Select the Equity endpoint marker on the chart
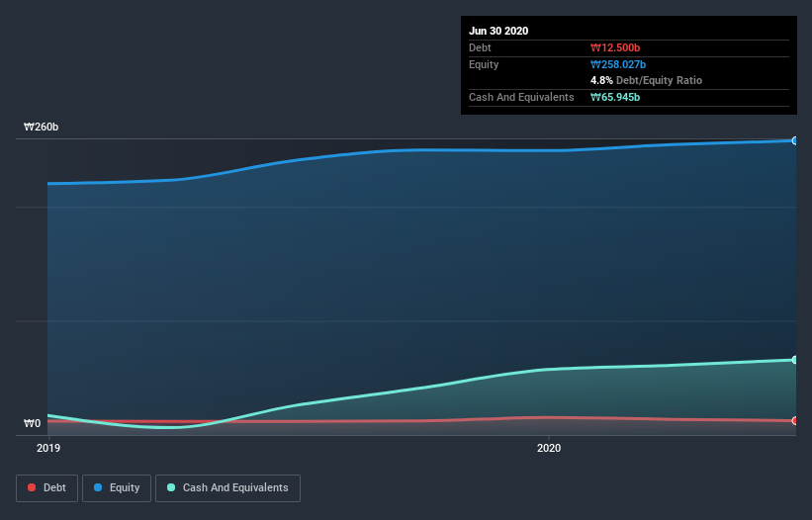This screenshot has height=520, width=812. pyautogui.click(x=794, y=140)
